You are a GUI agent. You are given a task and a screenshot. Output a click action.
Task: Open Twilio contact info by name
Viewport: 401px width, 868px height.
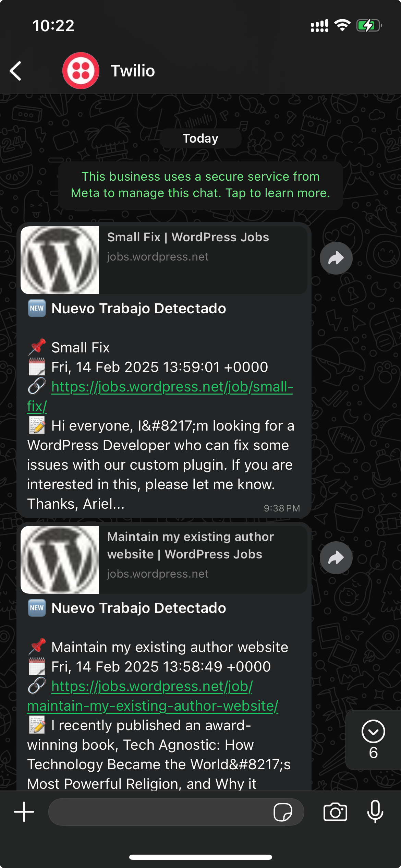coord(133,71)
